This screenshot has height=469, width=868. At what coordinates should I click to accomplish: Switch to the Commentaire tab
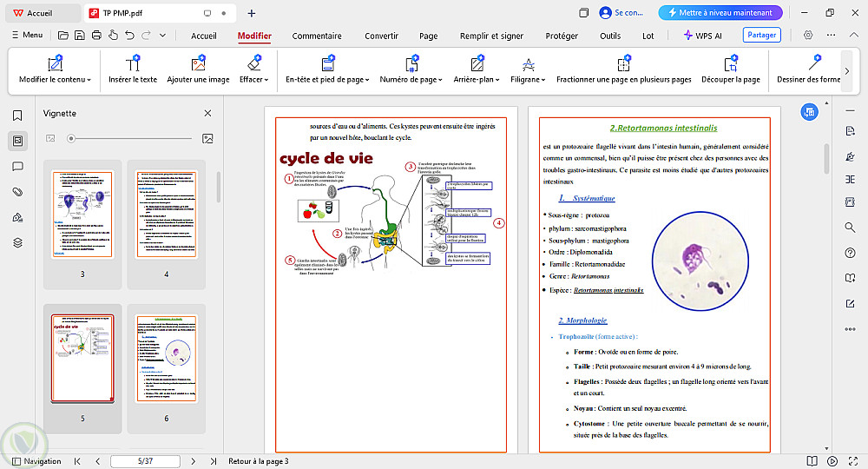pyautogui.click(x=316, y=36)
